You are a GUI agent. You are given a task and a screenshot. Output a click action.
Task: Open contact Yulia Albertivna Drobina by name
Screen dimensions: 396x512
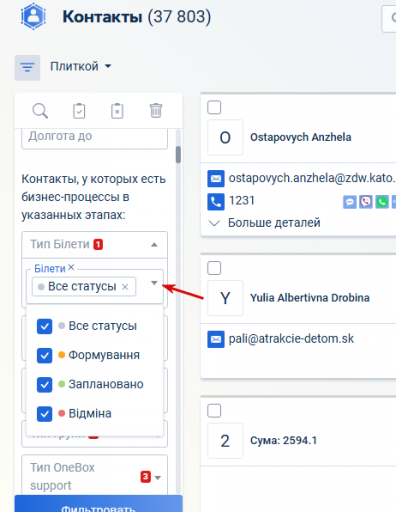310,298
